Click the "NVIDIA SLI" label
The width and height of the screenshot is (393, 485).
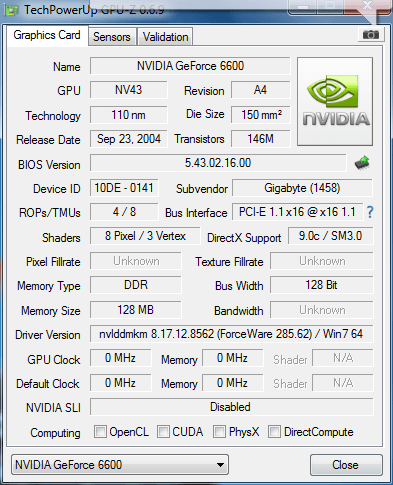53,408
